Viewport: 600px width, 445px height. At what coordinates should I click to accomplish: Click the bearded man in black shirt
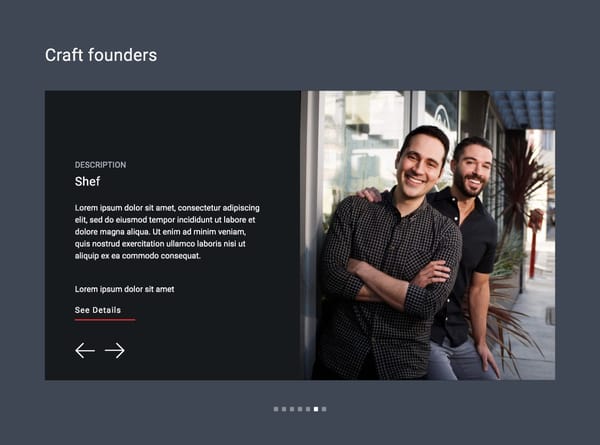[x=469, y=253]
